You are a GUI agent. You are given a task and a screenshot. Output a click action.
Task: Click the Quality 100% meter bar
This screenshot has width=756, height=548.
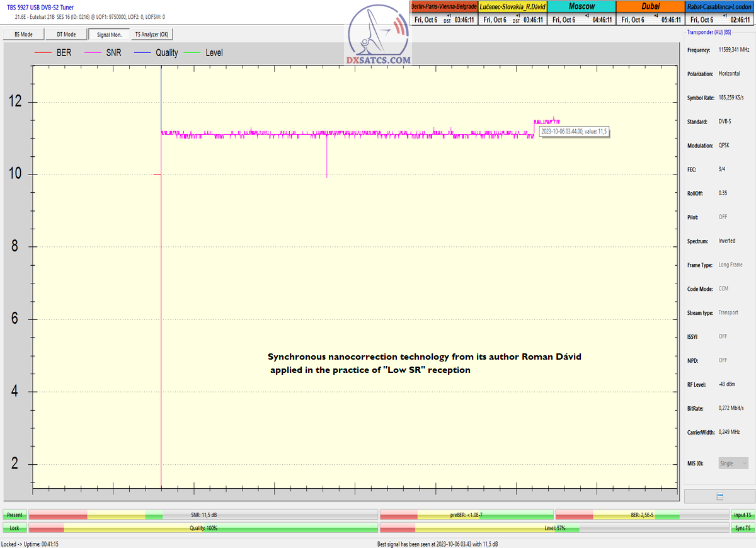[203, 528]
